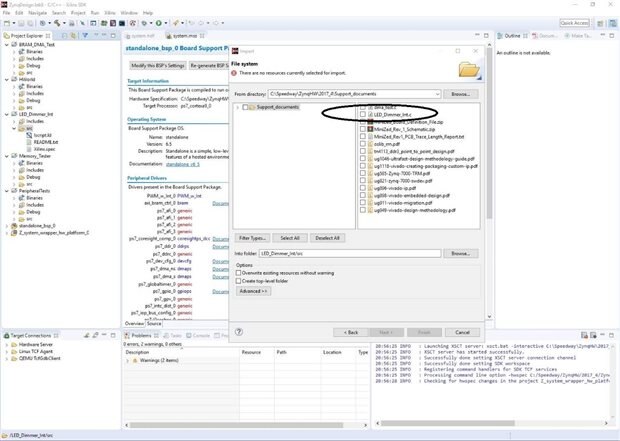Click the Import dialog help icon

click(x=238, y=331)
